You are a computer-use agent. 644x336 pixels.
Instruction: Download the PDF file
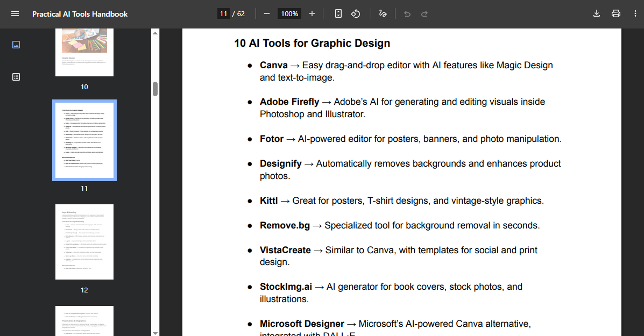tap(597, 13)
